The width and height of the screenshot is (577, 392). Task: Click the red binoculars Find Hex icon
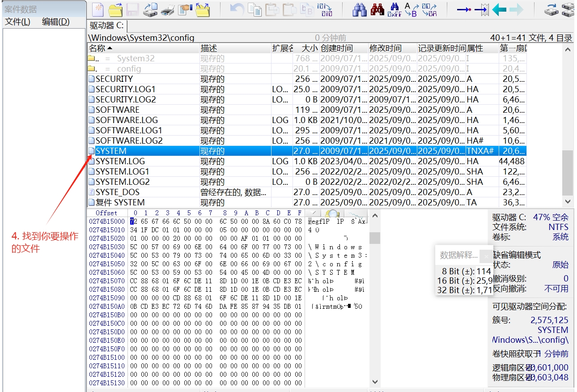[377, 9]
